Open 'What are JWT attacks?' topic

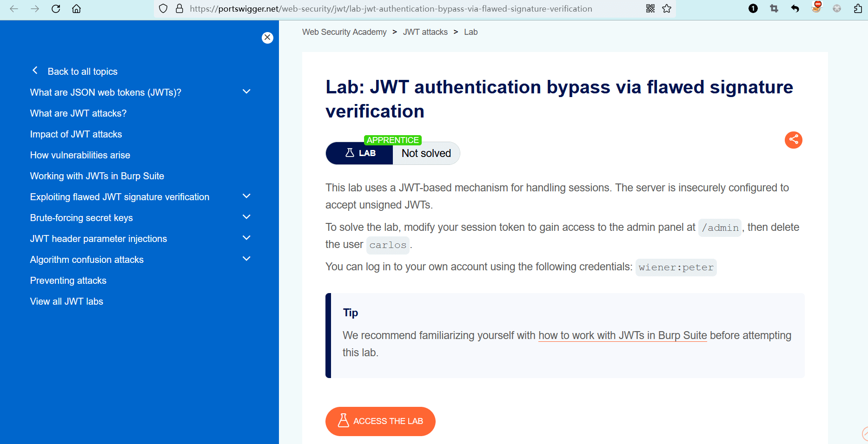pyautogui.click(x=78, y=113)
